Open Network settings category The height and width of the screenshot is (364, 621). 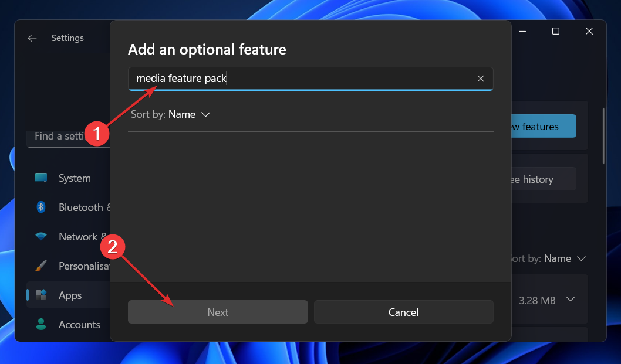68,237
